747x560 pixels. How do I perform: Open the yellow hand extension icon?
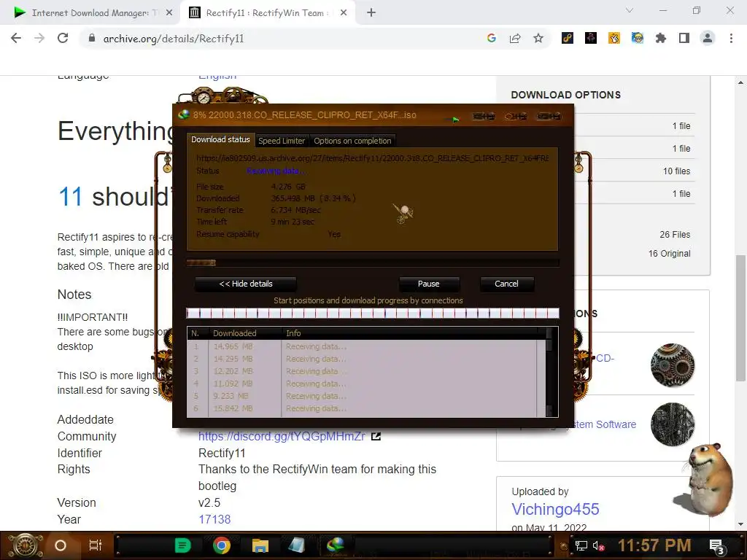614,38
